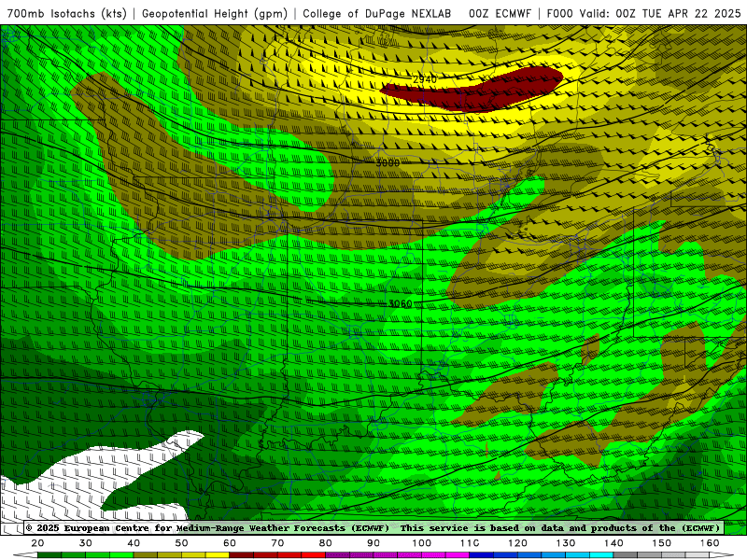Click the "F000" forecast hour label

point(559,13)
